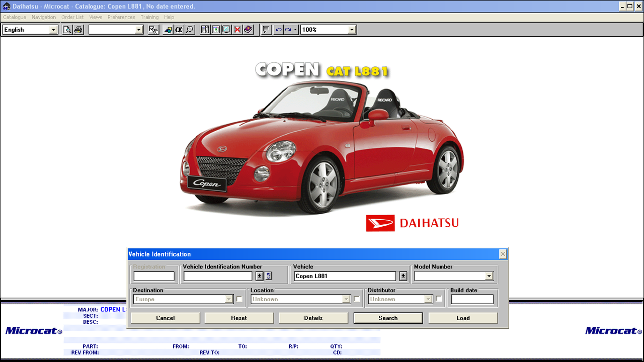Open the Destination Europe dropdown
This screenshot has width=644, height=362.
[229, 299]
